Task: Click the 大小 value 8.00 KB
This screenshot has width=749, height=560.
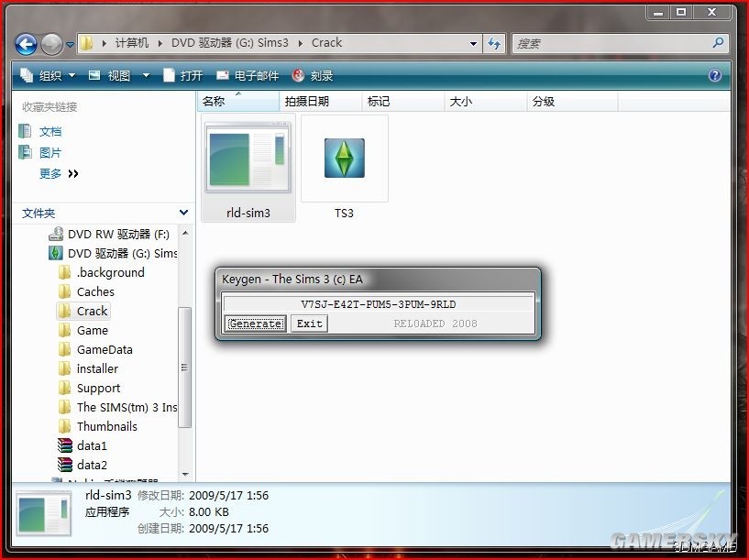Action: (x=209, y=512)
